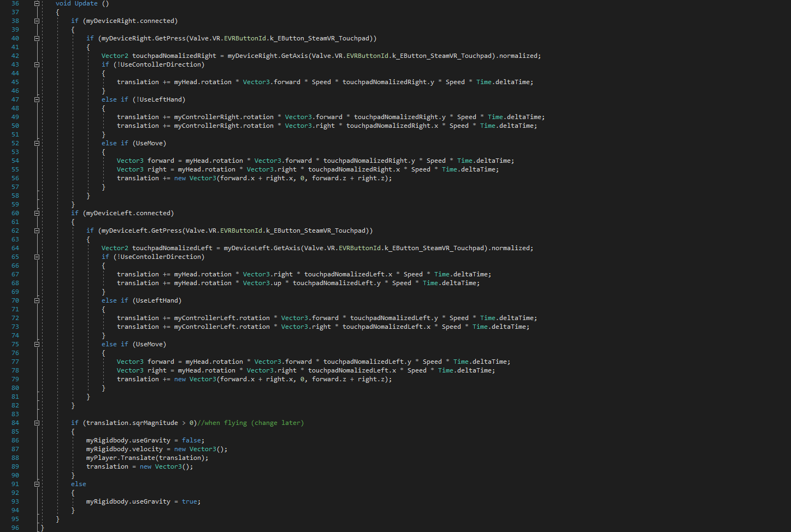Click touchpadNomalizedLeft declaration on line 64
The width and height of the screenshot is (791, 532).
172,248
